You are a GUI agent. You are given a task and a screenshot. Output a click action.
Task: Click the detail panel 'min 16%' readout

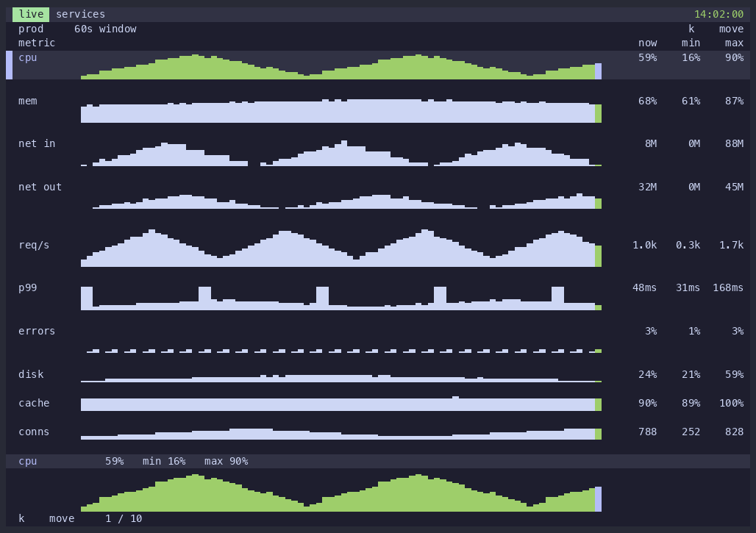[164, 461]
